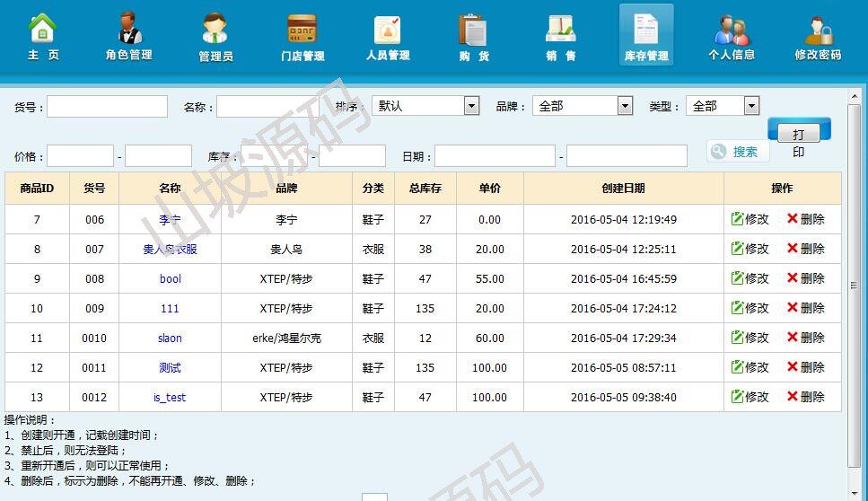Viewport: 868px width, 501px height.
Task: Click the 品牌 column header
Action: [286, 189]
